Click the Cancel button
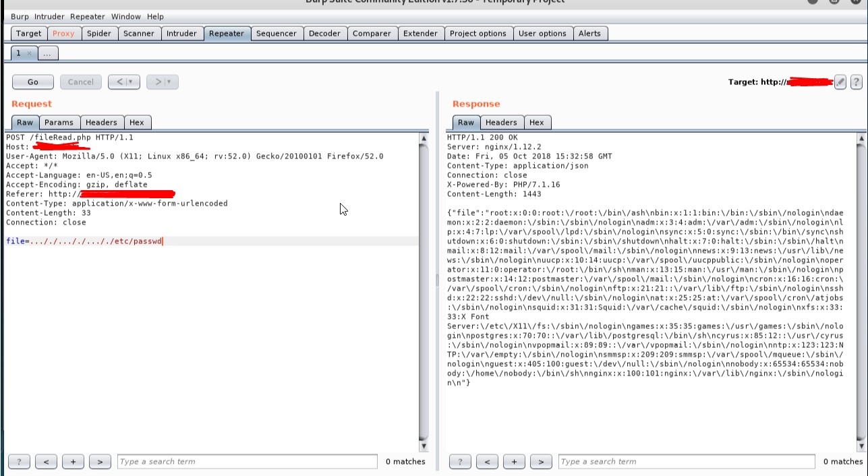This screenshot has height=476, width=868. tap(81, 82)
